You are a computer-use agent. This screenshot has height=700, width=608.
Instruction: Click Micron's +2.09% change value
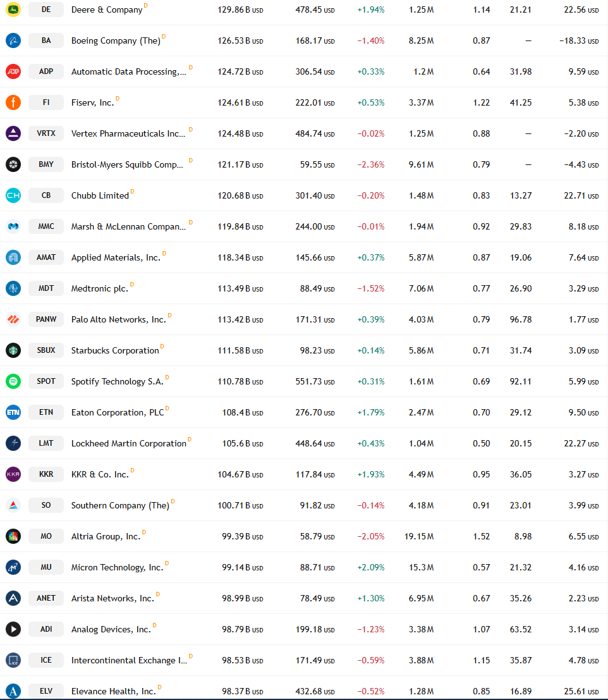371,567
